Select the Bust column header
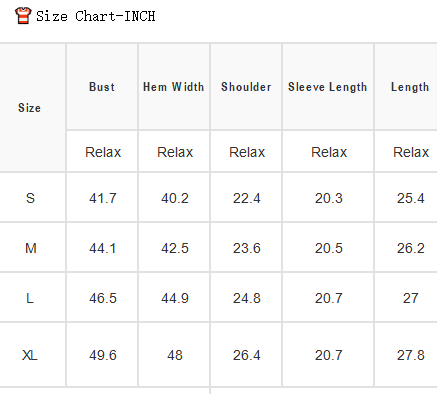This screenshot has width=437, height=394. (x=102, y=87)
